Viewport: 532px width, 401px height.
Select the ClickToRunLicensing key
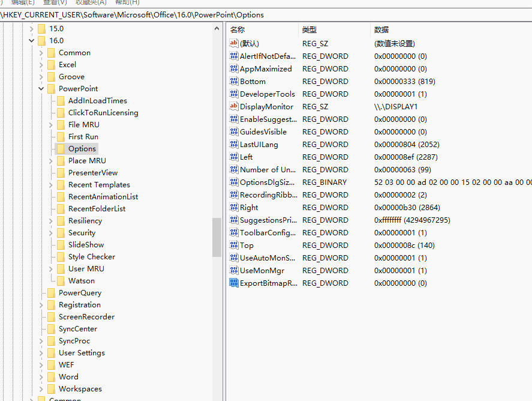tap(103, 113)
